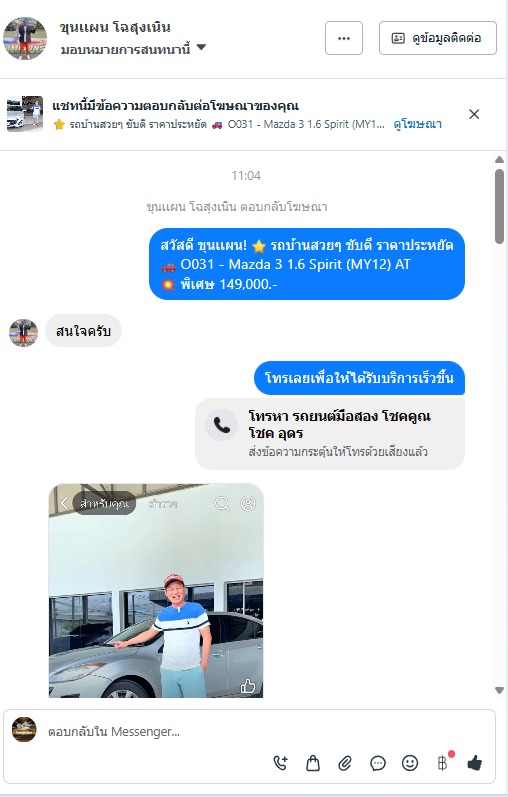Click the scrollbar down arrow
Viewport: 508px width, 797px height.
click(x=499, y=690)
